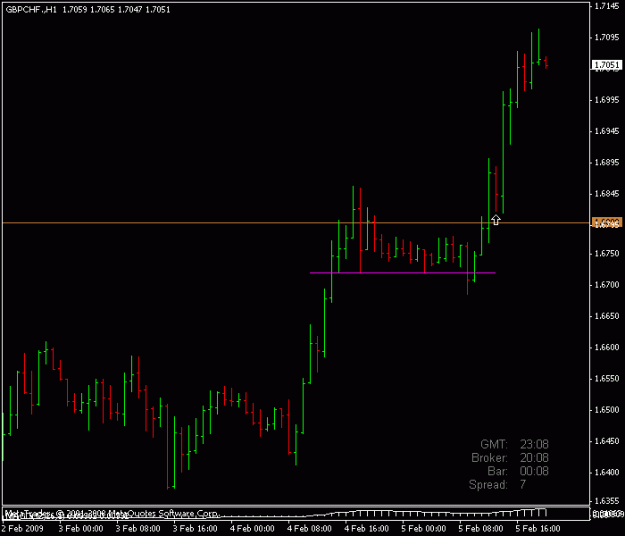Click the 1.6400 price axis label

pos(607,473)
